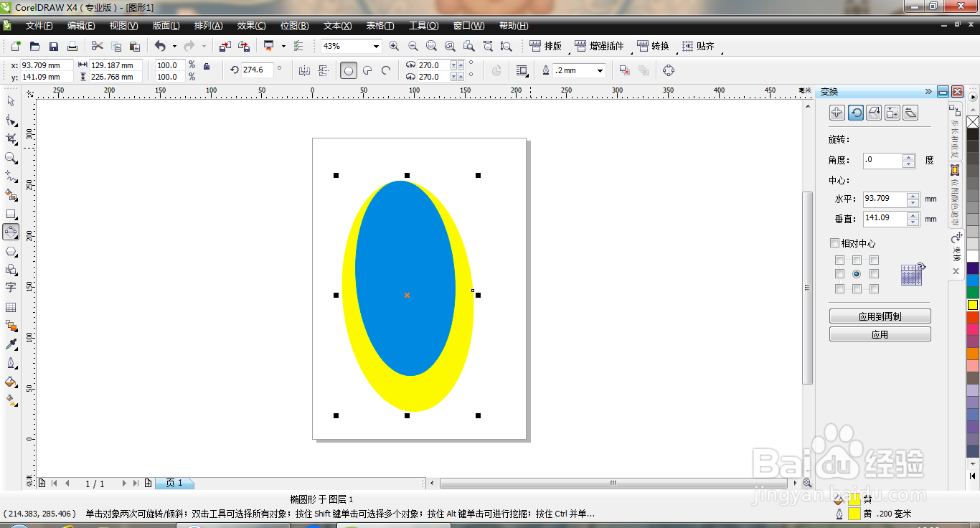
Task: Click the Save disk icon
Action: pyautogui.click(x=54, y=46)
